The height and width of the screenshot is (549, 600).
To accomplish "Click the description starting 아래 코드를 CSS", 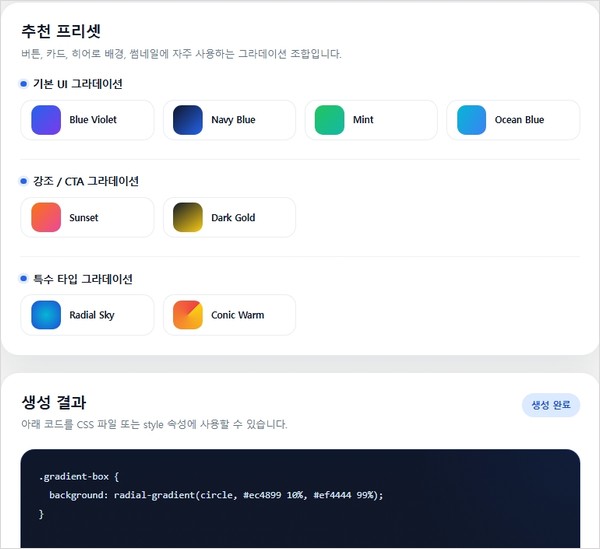I will pyautogui.click(x=154, y=424).
